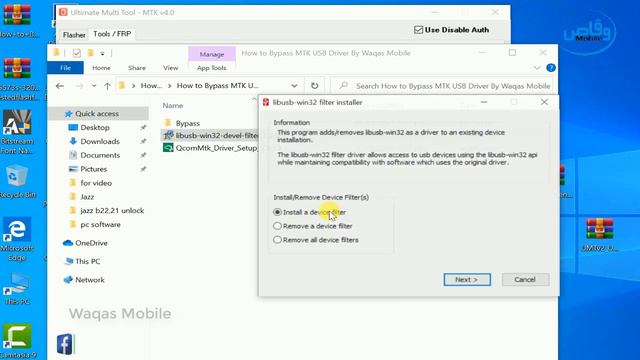
Task: Click pin icon next to Pictures
Action: 143,169
